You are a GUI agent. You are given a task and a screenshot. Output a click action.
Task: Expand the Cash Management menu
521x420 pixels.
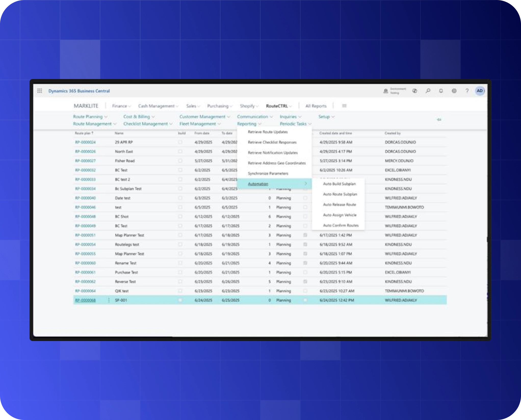(x=158, y=106)
